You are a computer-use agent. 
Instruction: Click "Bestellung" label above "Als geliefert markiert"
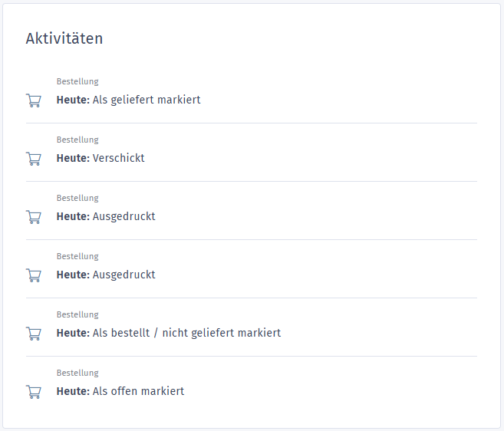[77, 81]
